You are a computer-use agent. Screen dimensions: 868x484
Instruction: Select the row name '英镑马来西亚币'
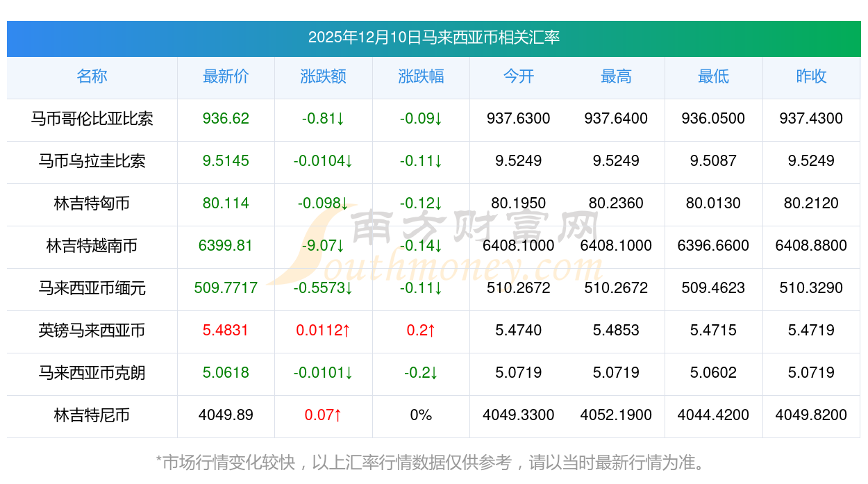[92, 331]
